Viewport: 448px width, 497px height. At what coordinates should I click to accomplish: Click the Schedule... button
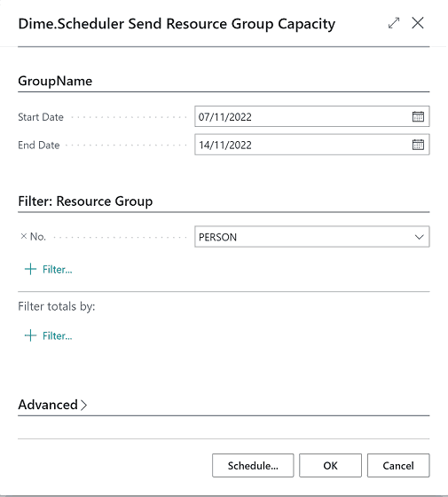(253, 465)
